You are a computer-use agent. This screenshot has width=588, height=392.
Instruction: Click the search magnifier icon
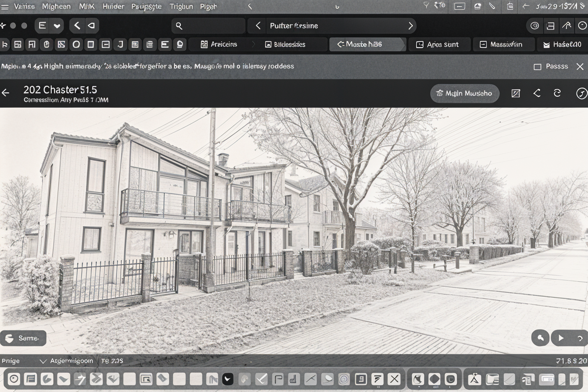[179, 26]
